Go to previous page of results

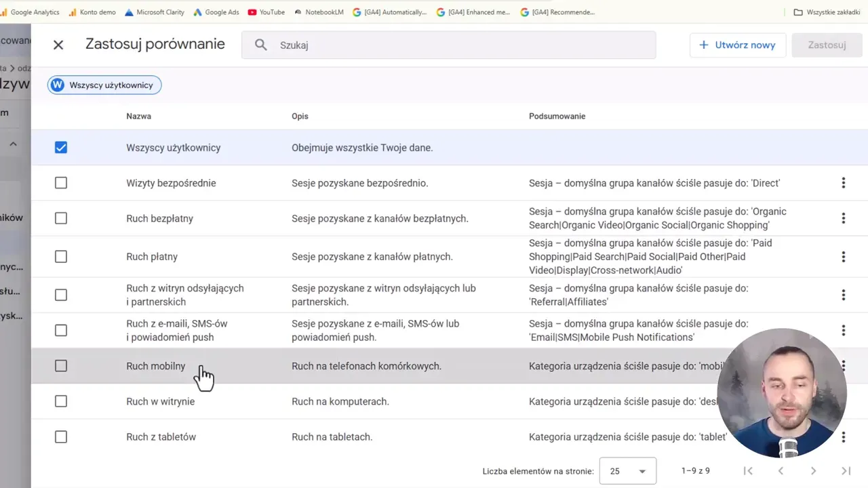pyautogui.click(x=781, y=471)
